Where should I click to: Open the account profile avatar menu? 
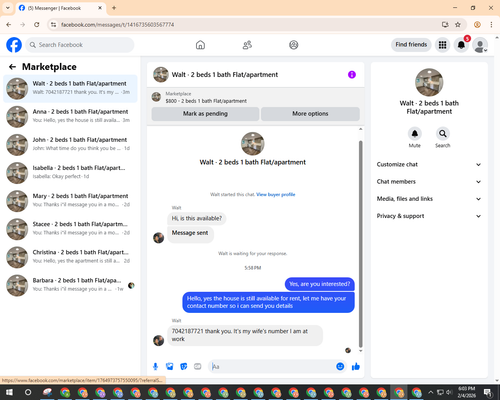(480, 45)
